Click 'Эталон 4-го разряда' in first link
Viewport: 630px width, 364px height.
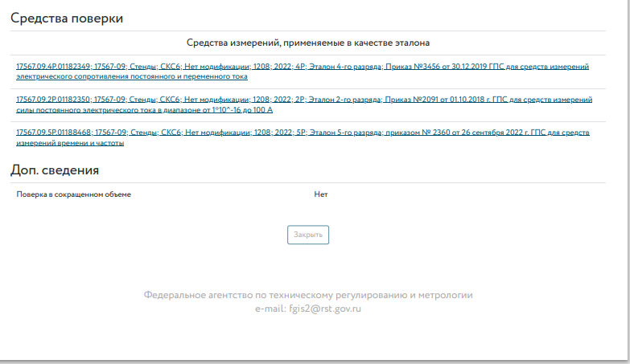click(x=346, y=67)
